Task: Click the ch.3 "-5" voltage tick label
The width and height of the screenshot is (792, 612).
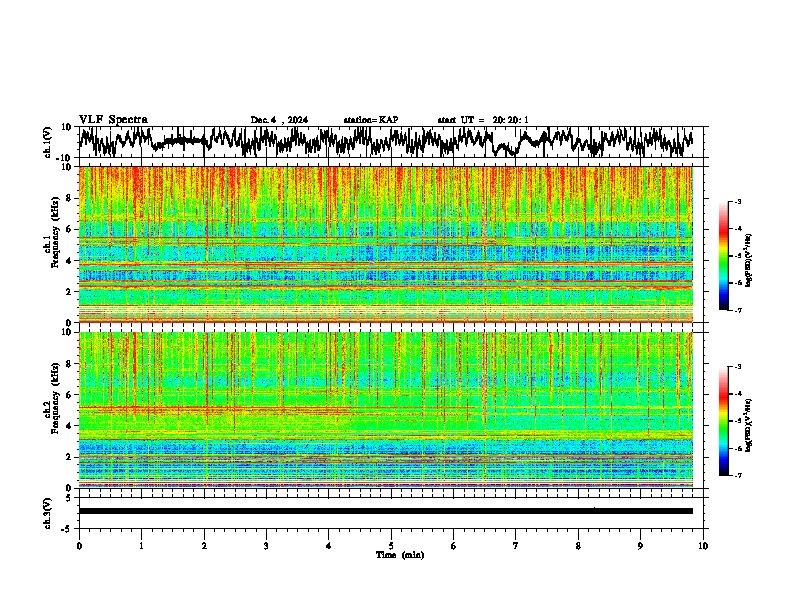Action: [67, 529]
